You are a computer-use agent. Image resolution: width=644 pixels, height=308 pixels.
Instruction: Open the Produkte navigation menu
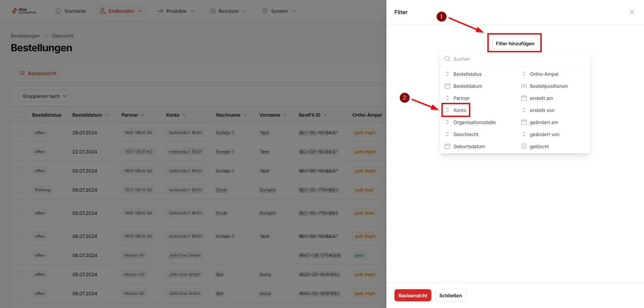(176, 11)
